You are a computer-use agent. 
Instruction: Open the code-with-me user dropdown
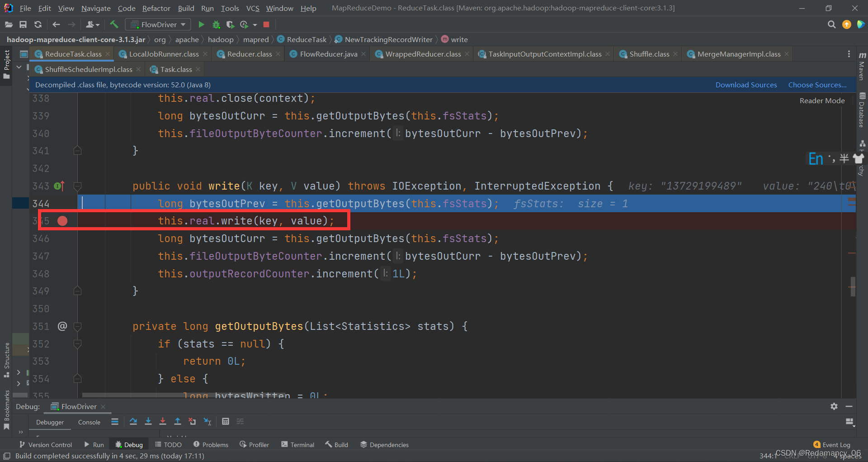pos(92,24)
